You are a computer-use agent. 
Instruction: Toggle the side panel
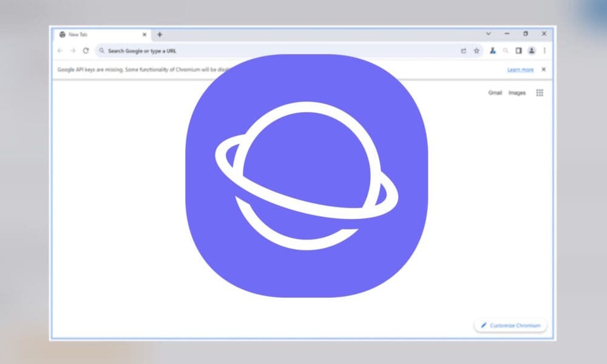click(519, 51)
